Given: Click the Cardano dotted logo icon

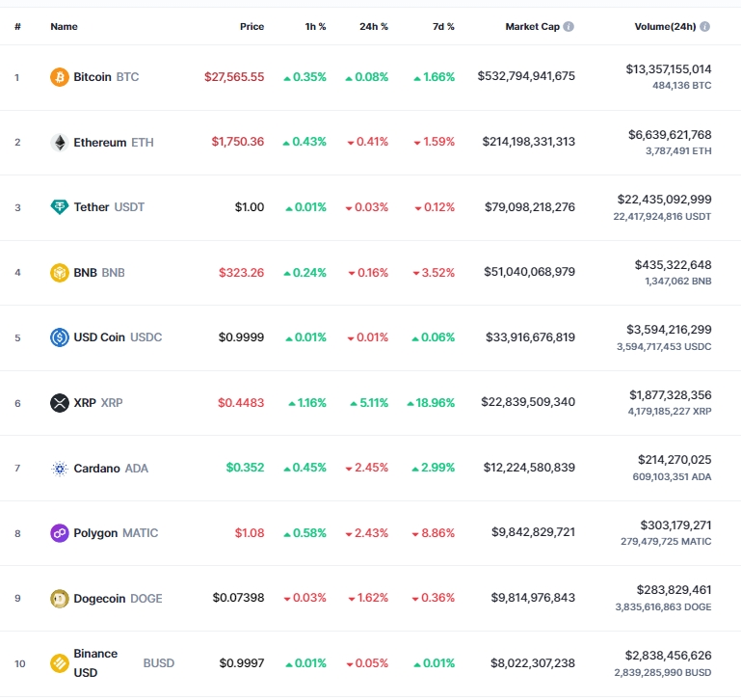Looking at the screenshot, I should tap(60, 469).
